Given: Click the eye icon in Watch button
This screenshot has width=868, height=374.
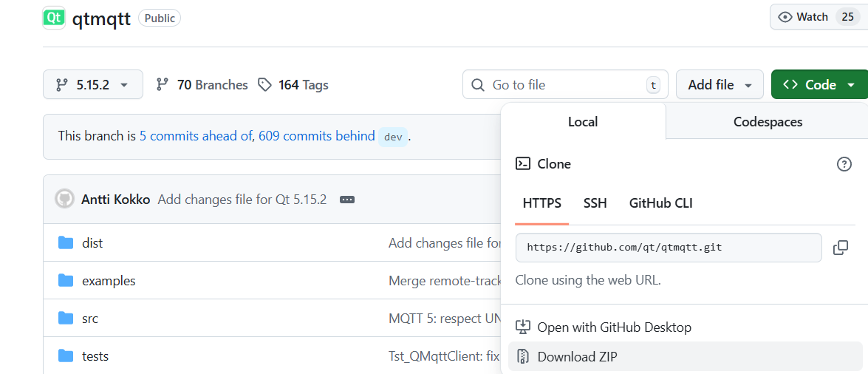Looking at the screenshot, I should point(785,17).
